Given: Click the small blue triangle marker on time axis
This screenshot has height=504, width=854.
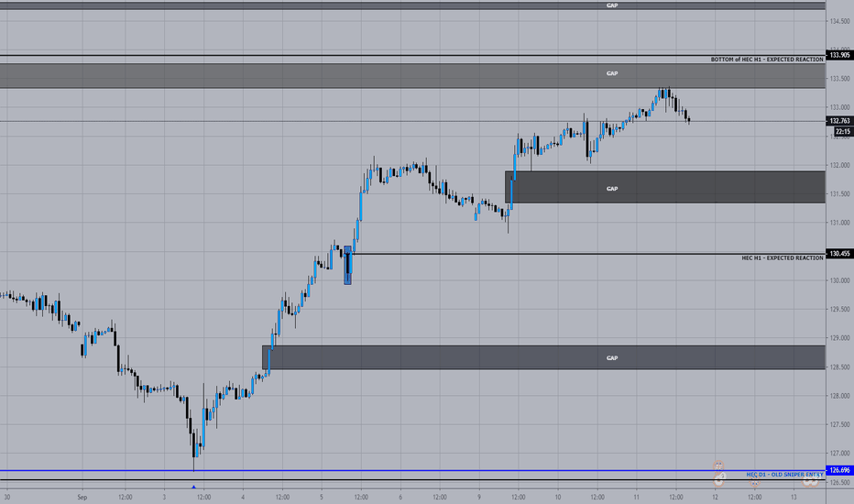Looking at the screenshot, I should [193, 488].
